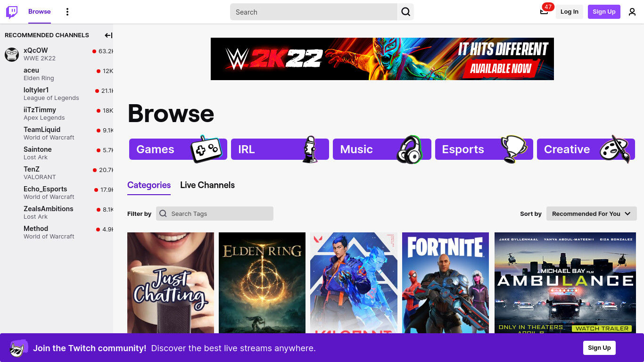
Task: Click xQcOW's channel avatar
Action: click(x=12, y=54)
